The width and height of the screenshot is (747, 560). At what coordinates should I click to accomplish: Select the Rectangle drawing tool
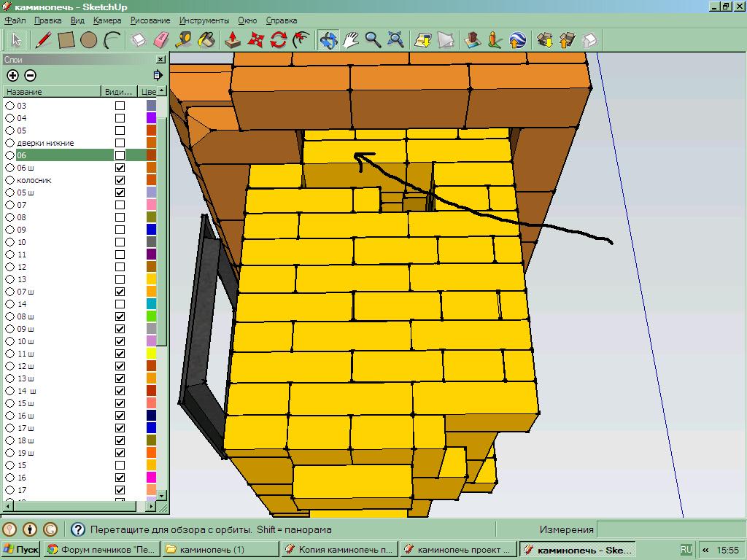click(x=66, y=39)
